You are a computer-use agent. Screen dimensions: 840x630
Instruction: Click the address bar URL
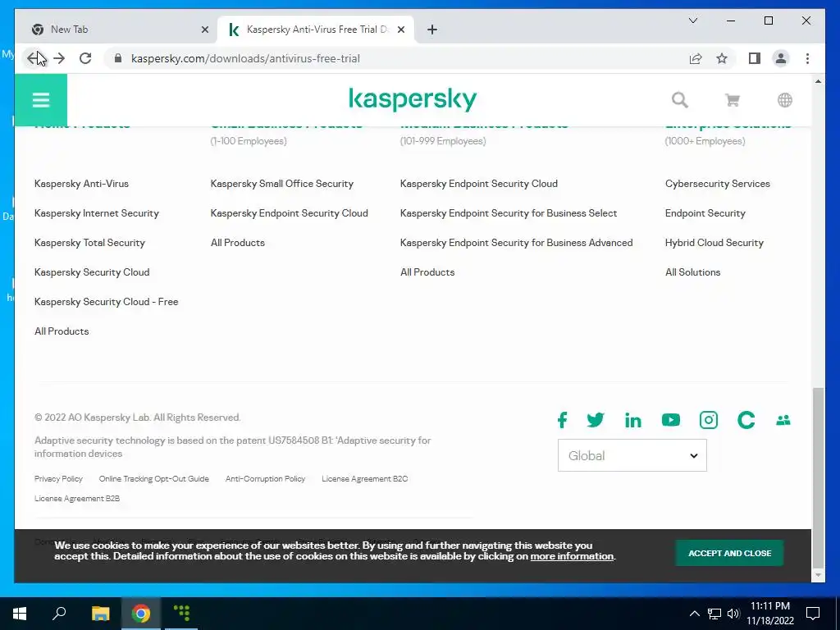[x=245, y=58]
